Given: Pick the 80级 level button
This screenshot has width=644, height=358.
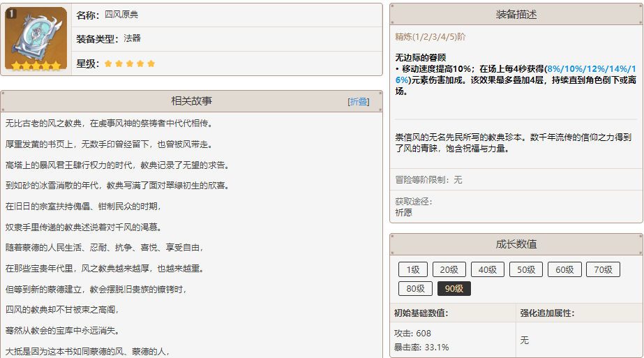Looking at the screenshot, I should 415,288.
